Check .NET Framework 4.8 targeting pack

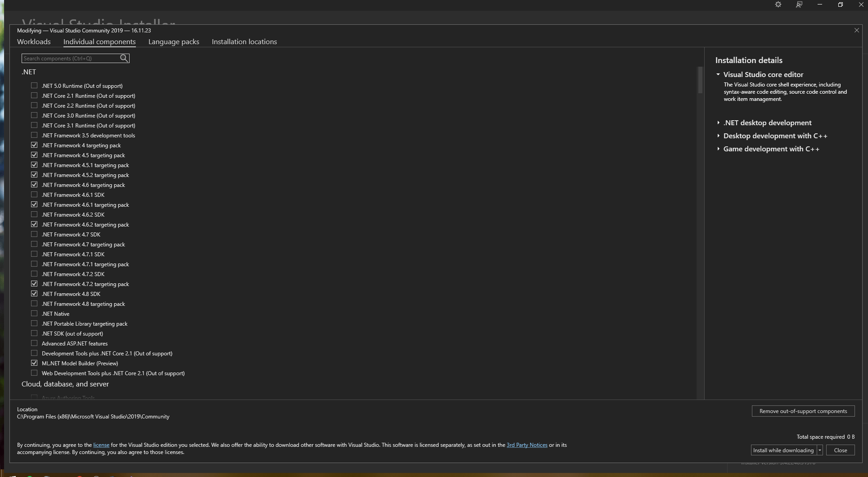coord(34,304)
